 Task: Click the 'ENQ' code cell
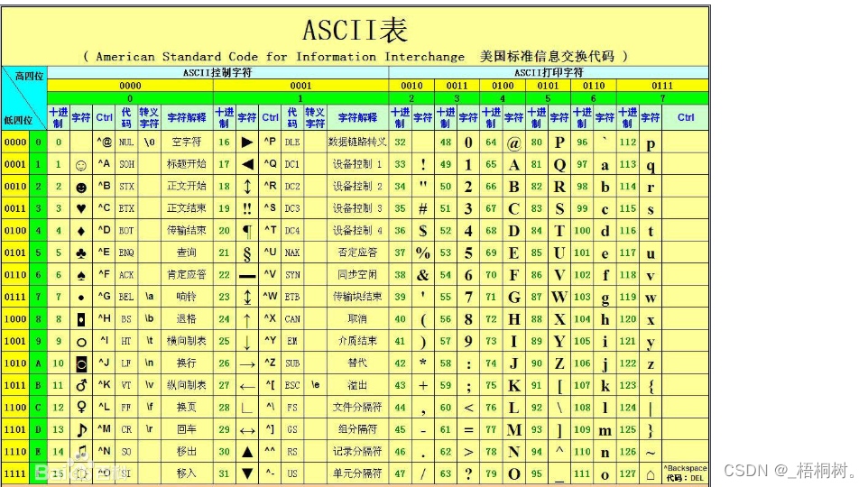click(126, 253)
